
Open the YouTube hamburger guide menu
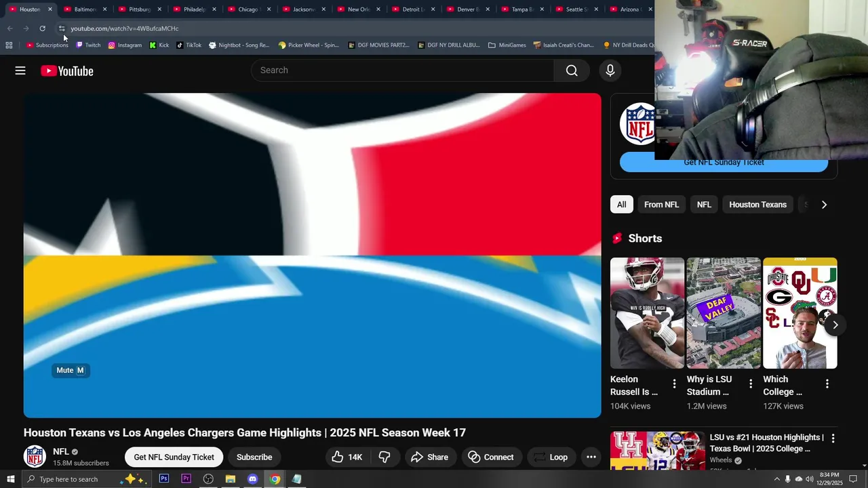click(x=20, y=70)
